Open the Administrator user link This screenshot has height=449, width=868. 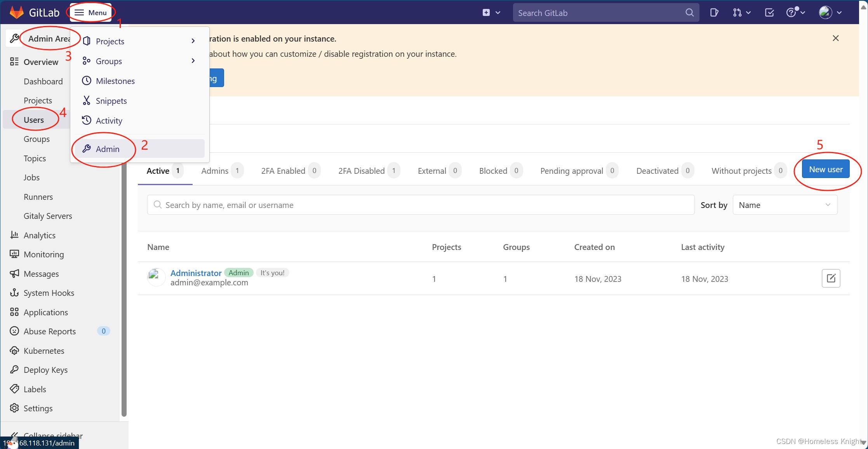pyautogui.click(x=196, y=273)
